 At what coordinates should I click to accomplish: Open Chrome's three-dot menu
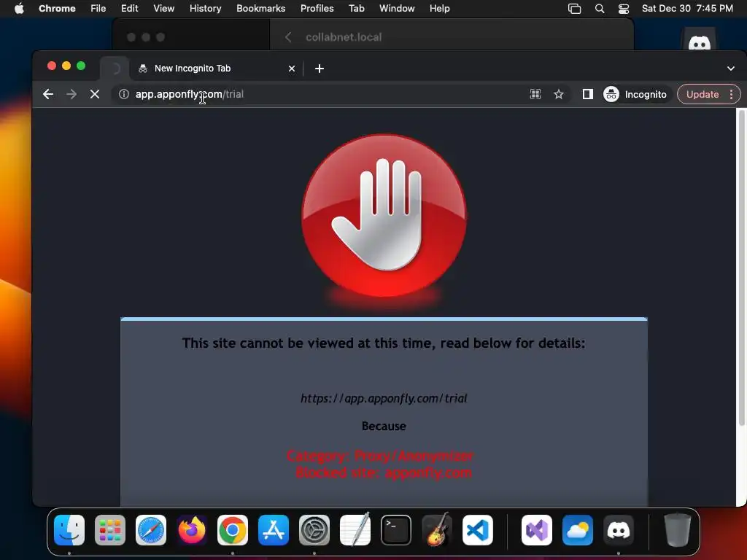click(x=731, y=94)
